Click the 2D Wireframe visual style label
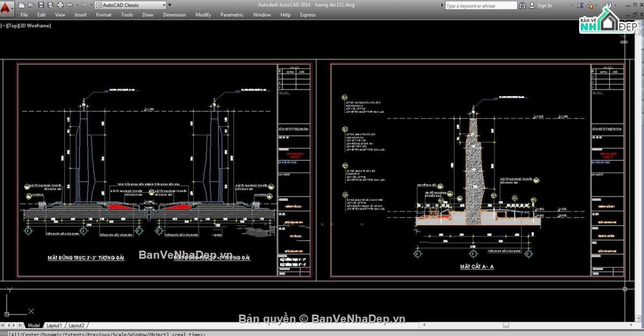The image size is (644, 336). [x=35, y=26]
